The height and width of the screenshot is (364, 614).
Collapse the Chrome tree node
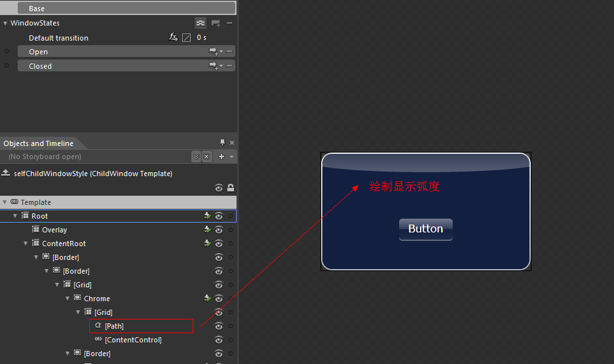(x=67, y=299)
